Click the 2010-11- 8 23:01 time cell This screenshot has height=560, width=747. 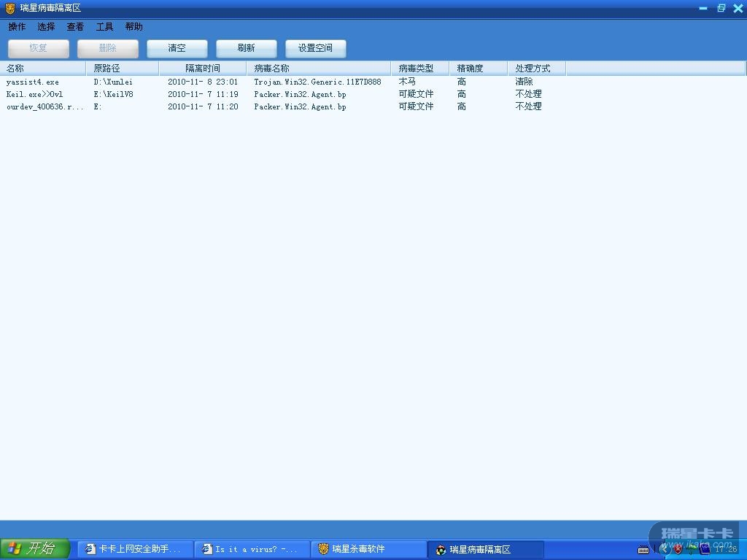click(x=203, y=82)
